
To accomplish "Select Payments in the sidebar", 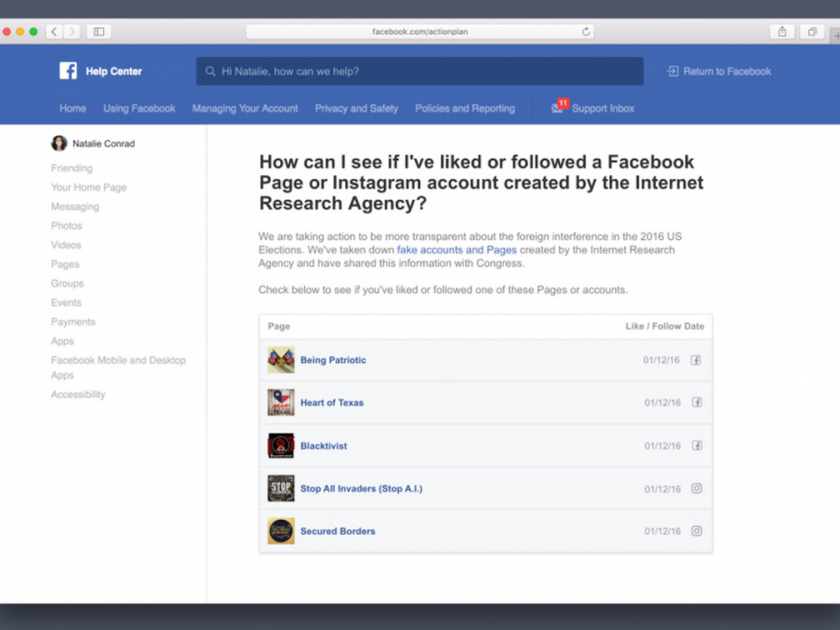I will pos(73,322).
